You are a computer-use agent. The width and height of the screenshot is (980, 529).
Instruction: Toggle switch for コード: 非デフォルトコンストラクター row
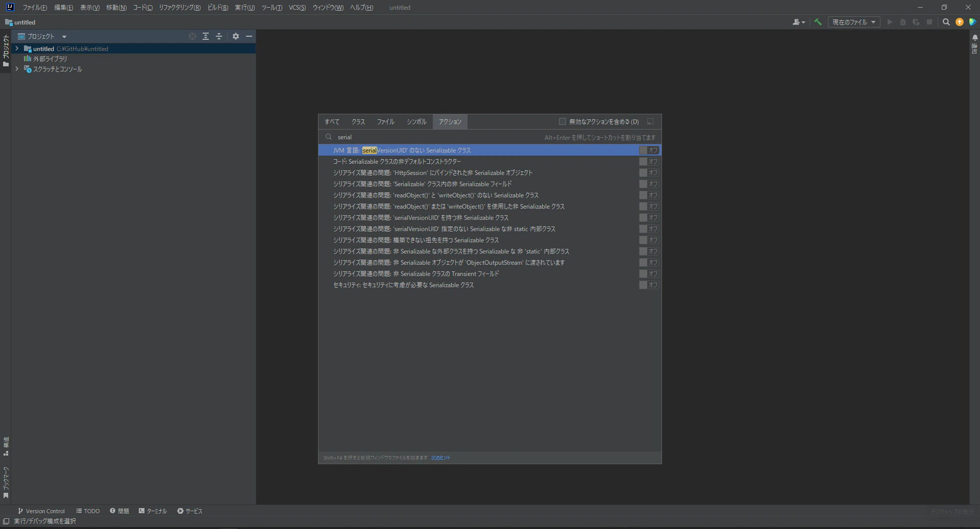pyautogui.click(x=649, y=162)
